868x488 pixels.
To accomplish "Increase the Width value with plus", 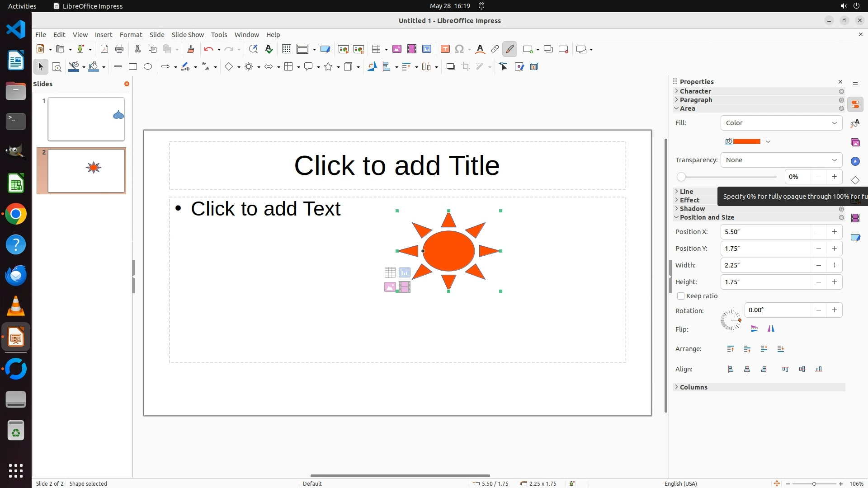I will (834, 265).
